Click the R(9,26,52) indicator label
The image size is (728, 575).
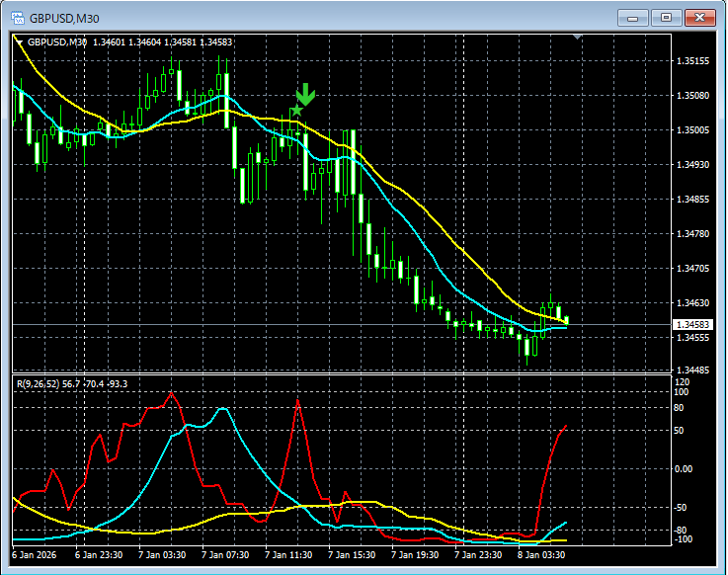pyautogui.click(x=72, y=384)
